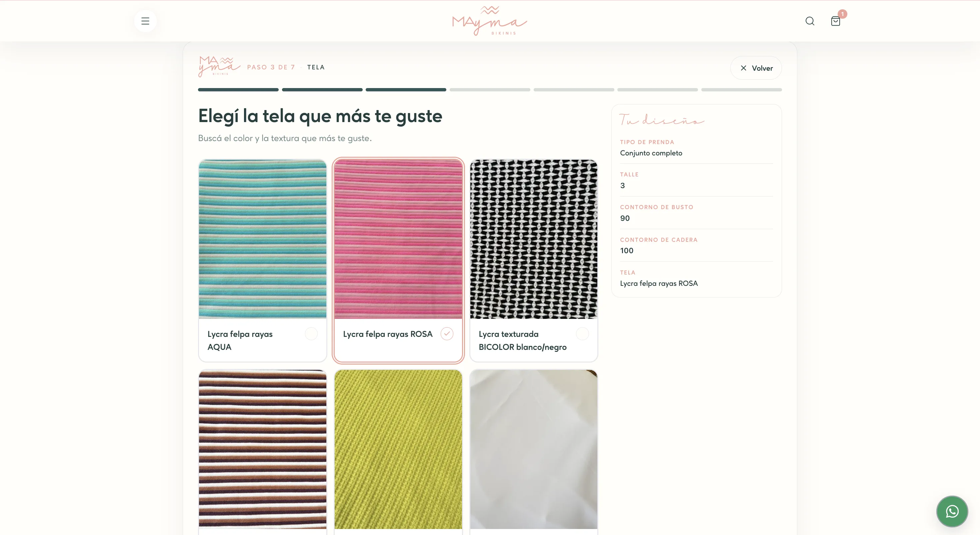This screenshot has height=535, width=980.
Task: Click Contorno de cadera value '100'
Action: click(x=627, y=250)
